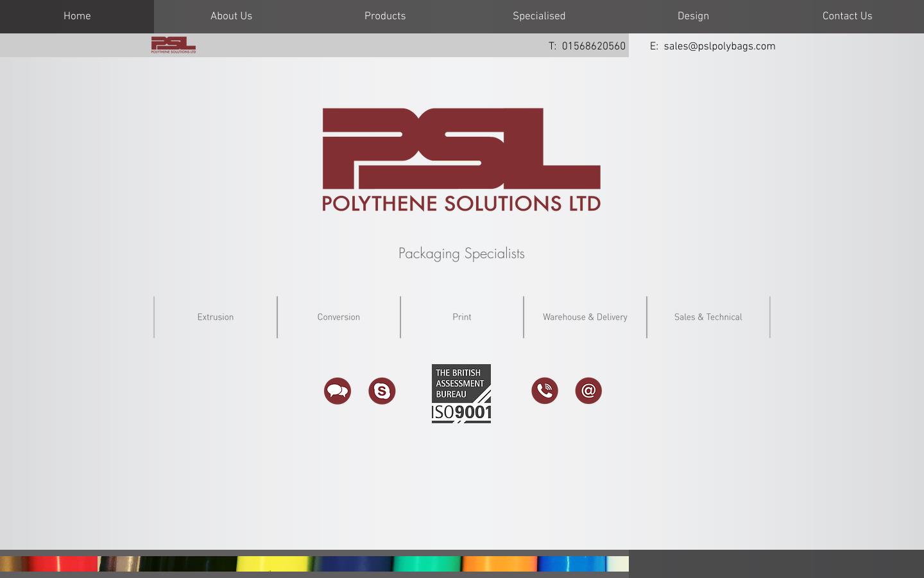
Task: Open the Design page
Action: (x=693, y=16)
